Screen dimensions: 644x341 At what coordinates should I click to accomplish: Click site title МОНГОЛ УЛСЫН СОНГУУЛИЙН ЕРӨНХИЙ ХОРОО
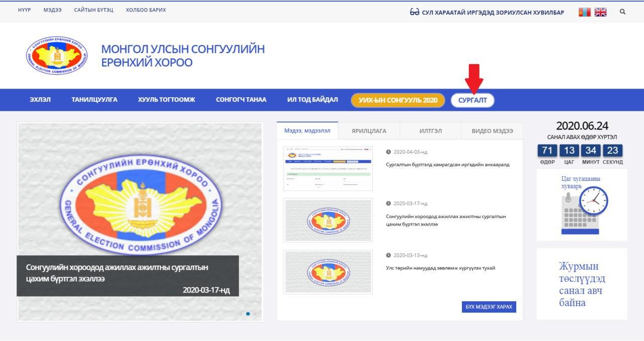pyautogui.click(x=183, y=56)
